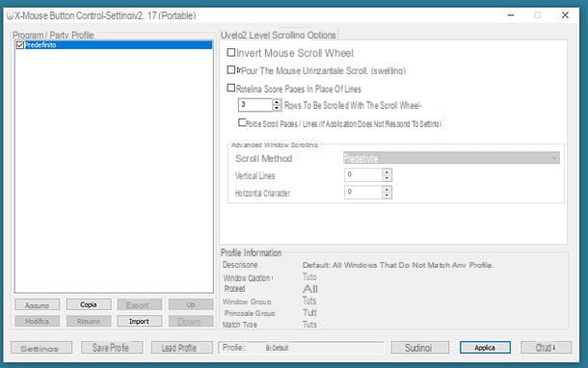Click the Export button
The width and height of the screenshot is (588, 368).
pos(140,305)
